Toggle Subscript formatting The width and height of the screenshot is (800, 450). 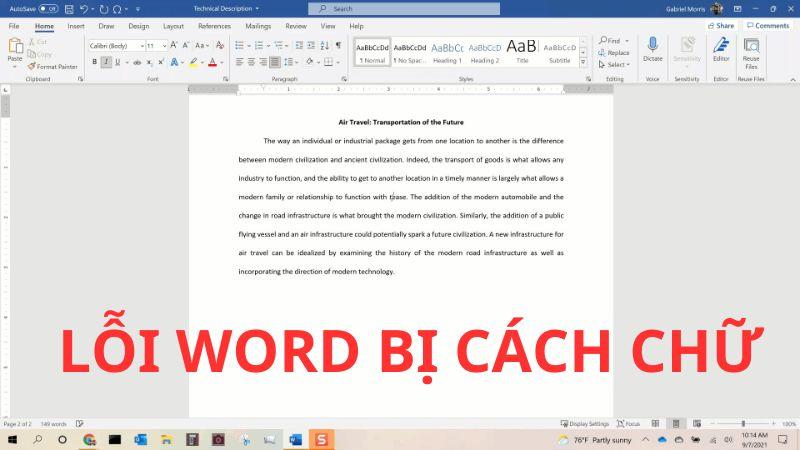coord(149,62)
